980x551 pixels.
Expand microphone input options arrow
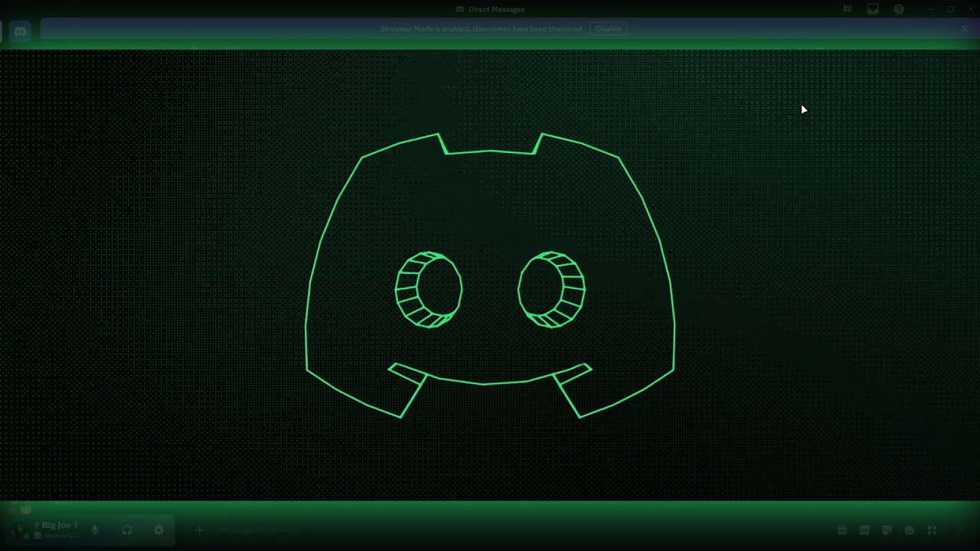(109, 530)
